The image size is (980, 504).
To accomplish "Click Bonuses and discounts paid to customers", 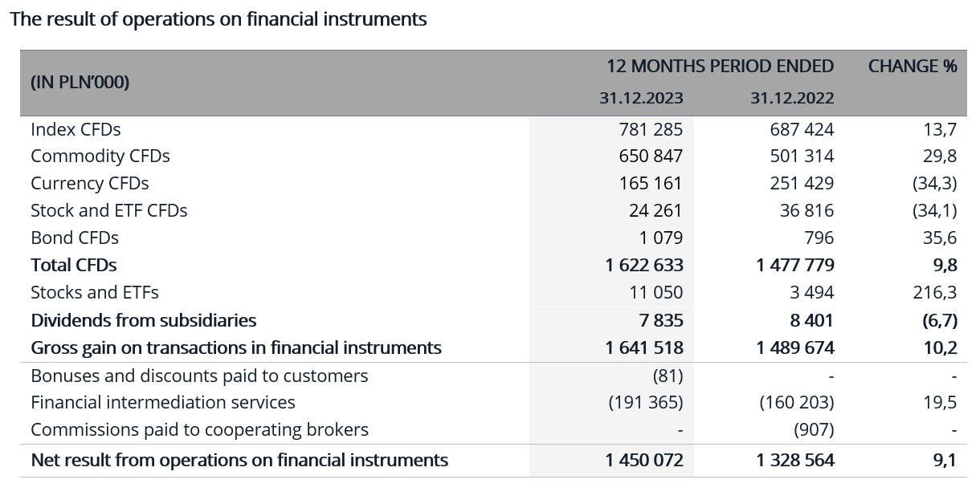I will (199, 376).
